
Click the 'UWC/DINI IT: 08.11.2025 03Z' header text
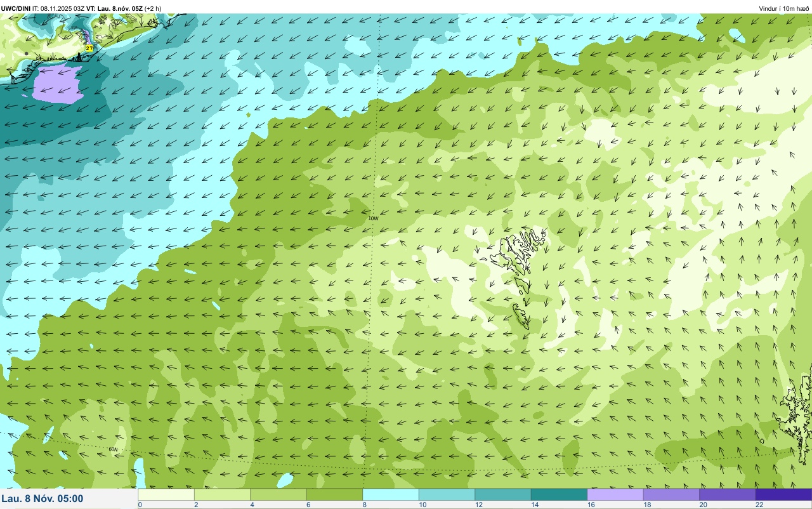pos(43,8)
